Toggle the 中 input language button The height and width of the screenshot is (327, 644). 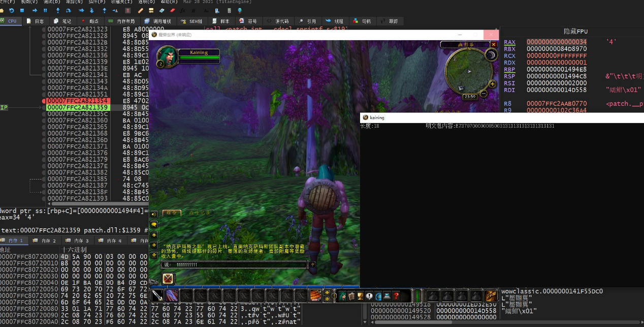(x=312, y=264)
